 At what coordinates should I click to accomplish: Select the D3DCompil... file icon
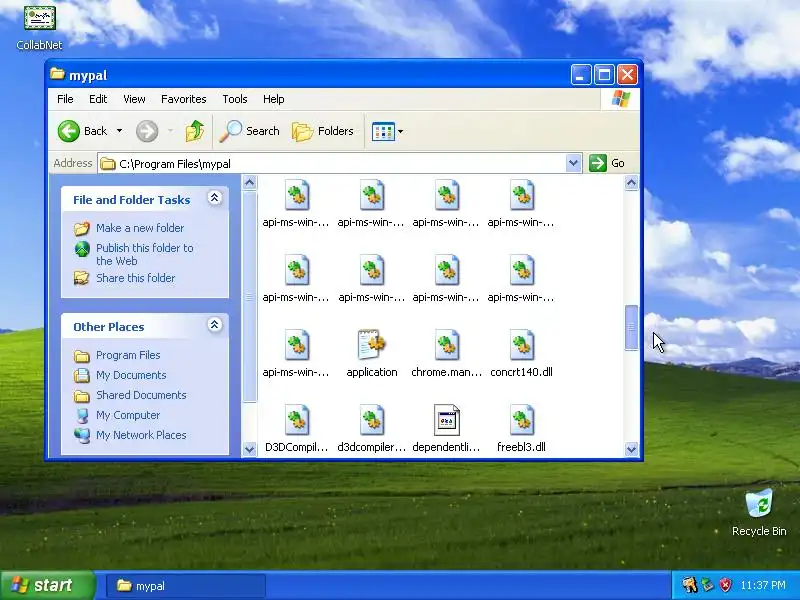[x=297, y=419]
